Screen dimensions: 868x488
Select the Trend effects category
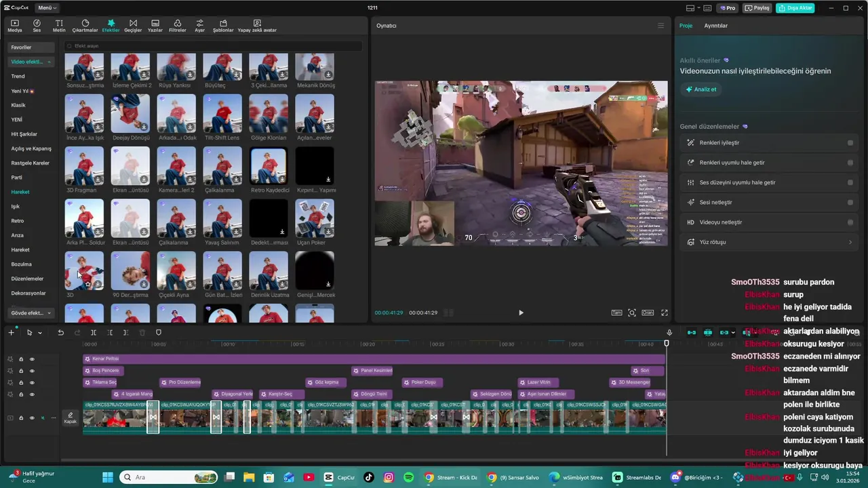coord(18,77)
